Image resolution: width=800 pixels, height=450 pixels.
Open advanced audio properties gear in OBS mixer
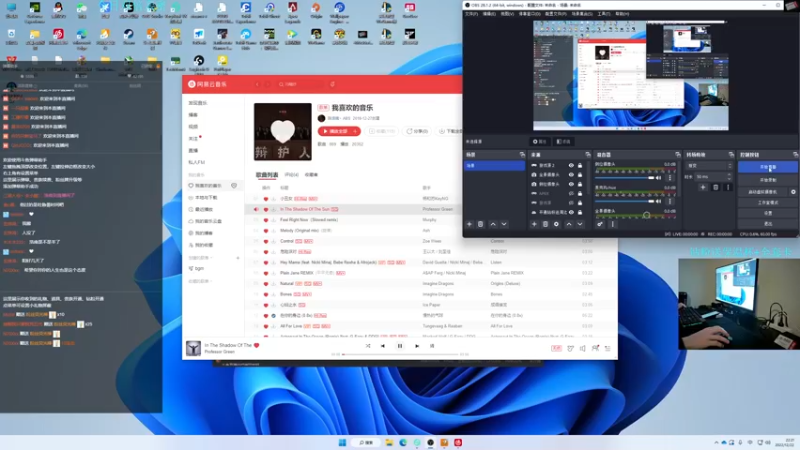tap(600, 224)
